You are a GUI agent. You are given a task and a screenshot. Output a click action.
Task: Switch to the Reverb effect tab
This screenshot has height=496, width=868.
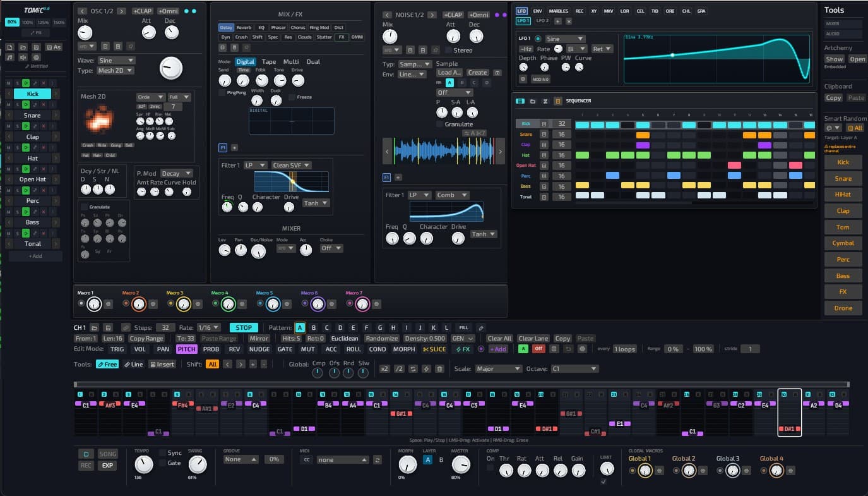tap(244, 28)
